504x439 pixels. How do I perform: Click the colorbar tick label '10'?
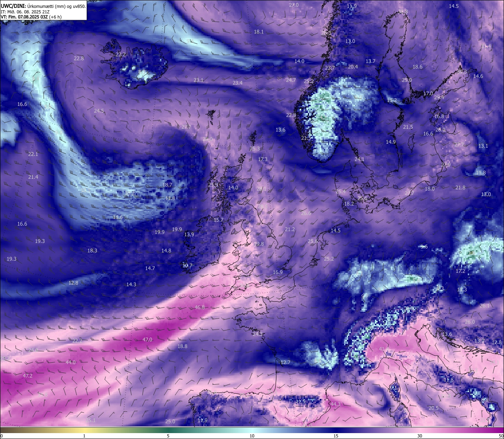(252, 436)
